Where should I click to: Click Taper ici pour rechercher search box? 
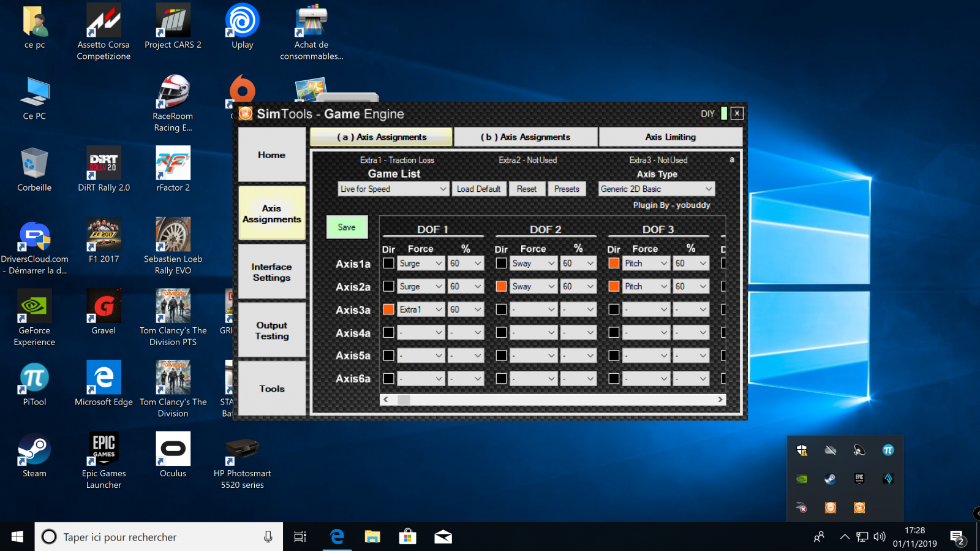tap(159, 537)
